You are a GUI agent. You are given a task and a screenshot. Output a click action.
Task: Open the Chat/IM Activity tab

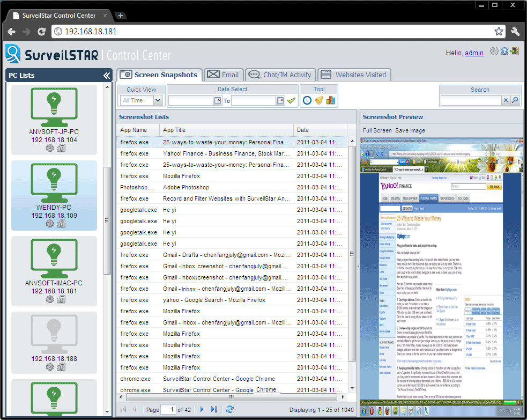coord(280,75)
